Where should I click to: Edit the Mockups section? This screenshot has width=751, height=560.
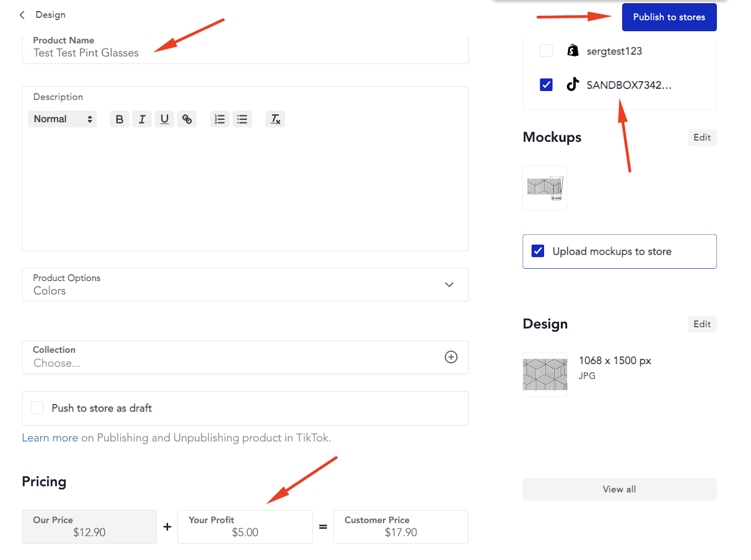(702, 137)
